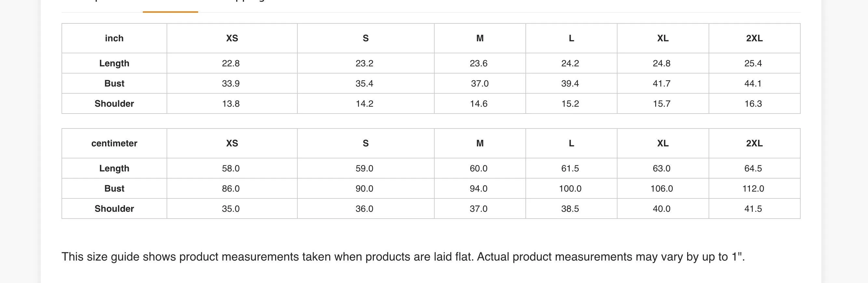Select the 'inch' table header cell
This screenshot has width=868, height=283.
pos(114,38)
